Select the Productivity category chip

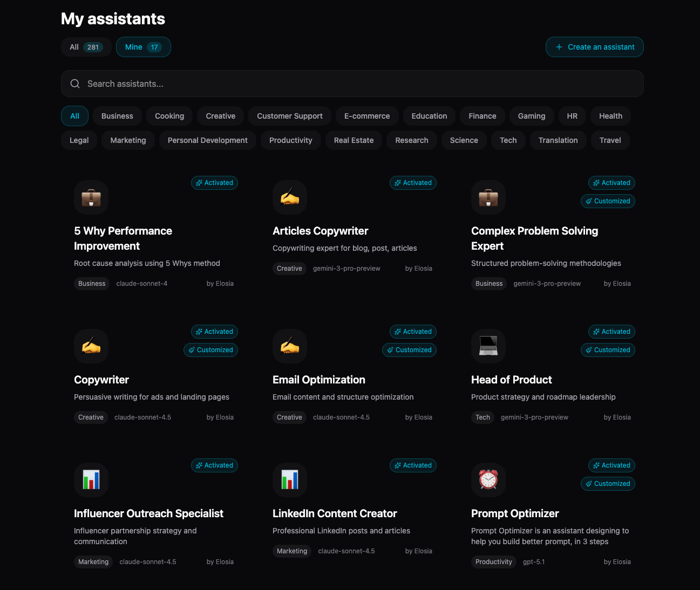tap(290, 140)
